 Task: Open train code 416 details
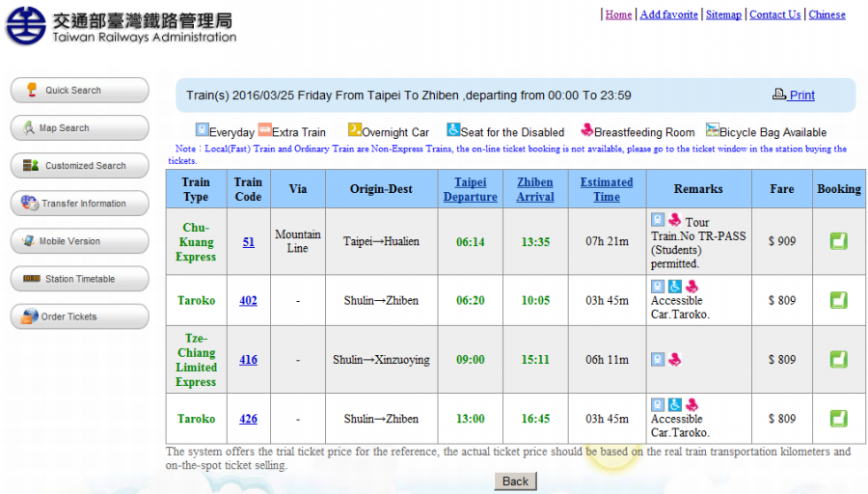click(248, 360)
